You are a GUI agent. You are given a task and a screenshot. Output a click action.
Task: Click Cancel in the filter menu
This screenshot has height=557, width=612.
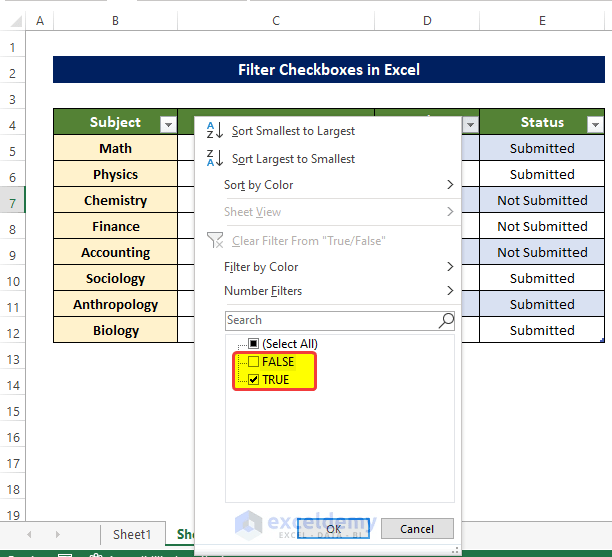pos(417,529)
